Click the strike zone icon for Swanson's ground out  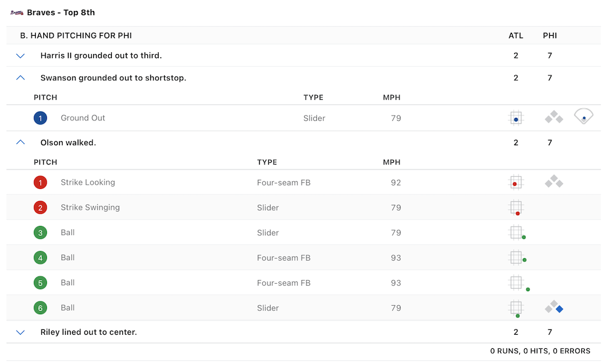point(516,118)
